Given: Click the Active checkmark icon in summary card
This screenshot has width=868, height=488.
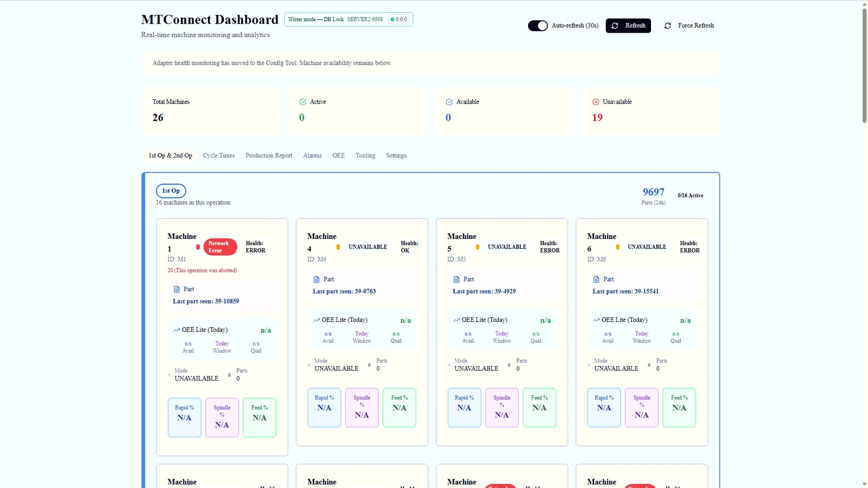Looking at the screenshot, I should [x=303, y=102].
